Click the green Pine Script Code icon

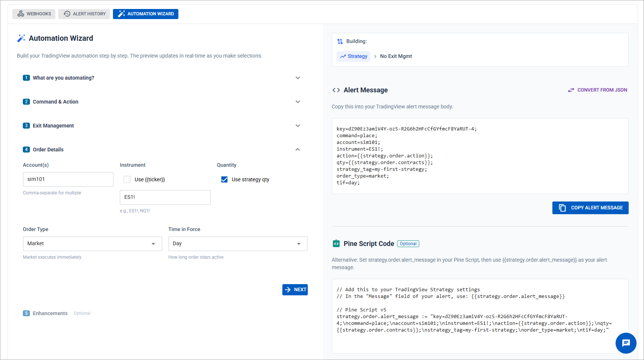[x=336, y=243]
